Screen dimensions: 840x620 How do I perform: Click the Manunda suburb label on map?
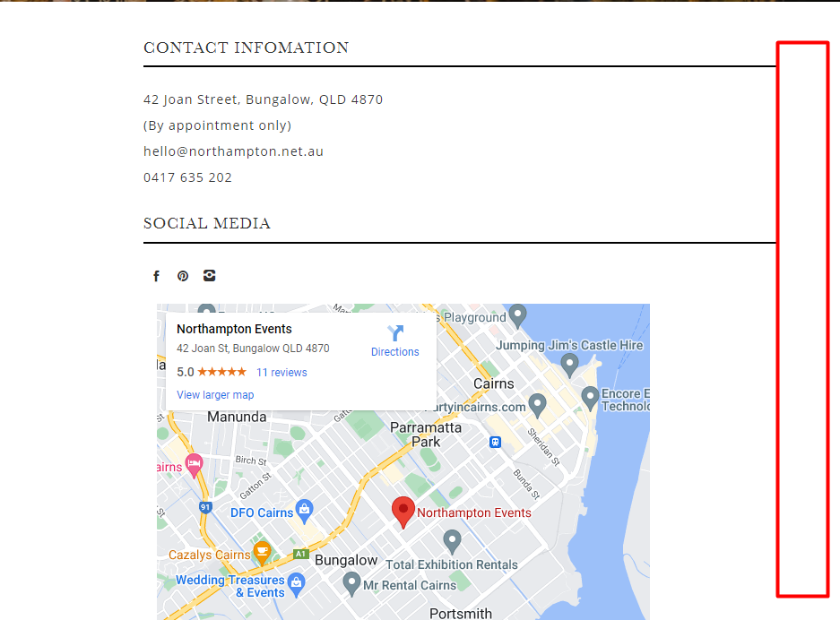(237, 417)
